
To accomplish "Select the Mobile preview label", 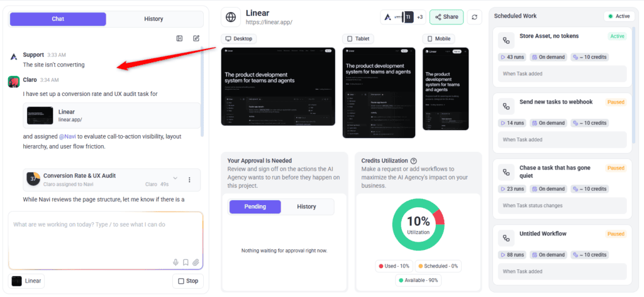I will [x=439, y=38].
